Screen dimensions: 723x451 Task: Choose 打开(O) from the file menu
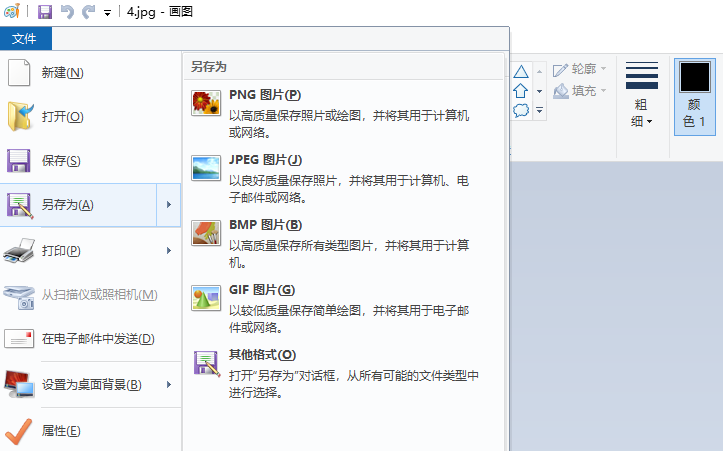[90, 117]
